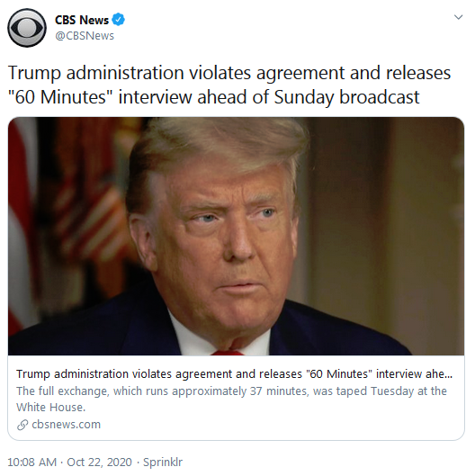Click the "60 Minutes" phrase in tweet
The width and height of the screenshot is (475, 476).
click(61, 97)
